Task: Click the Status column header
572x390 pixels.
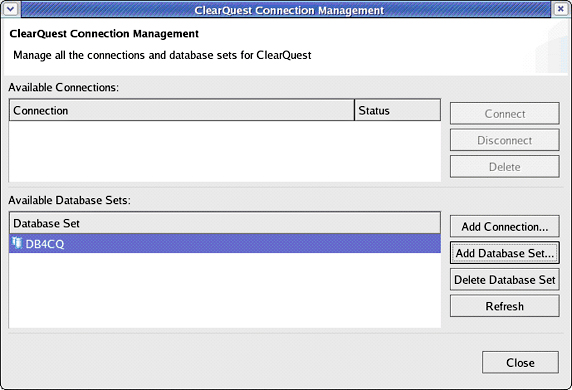Action: (x=398, y=110)
